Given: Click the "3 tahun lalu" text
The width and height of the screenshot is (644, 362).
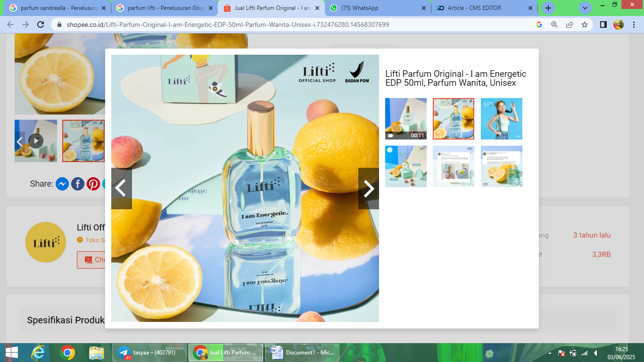Looking at the screenshot, I should click(592, 235).
